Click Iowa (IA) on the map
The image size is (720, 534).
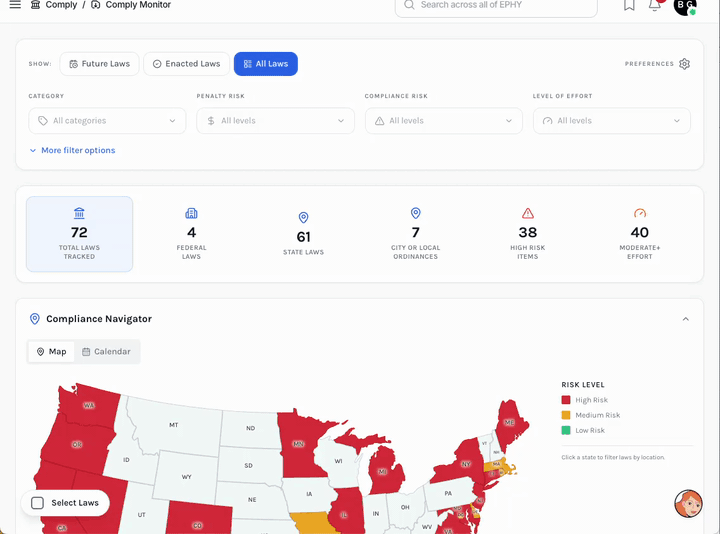309,494
